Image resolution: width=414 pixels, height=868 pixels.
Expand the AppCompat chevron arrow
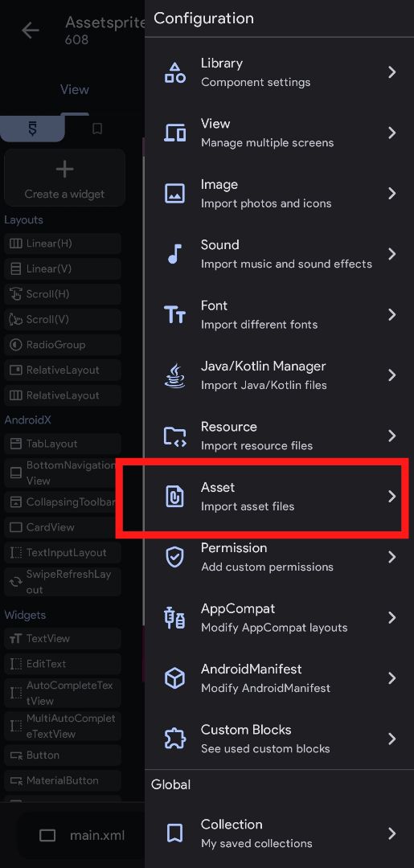(x=391, y=618)
